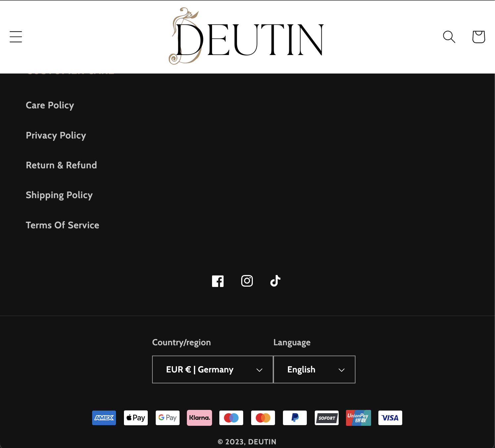Click the PayPal payment icon

coord(295,418)
